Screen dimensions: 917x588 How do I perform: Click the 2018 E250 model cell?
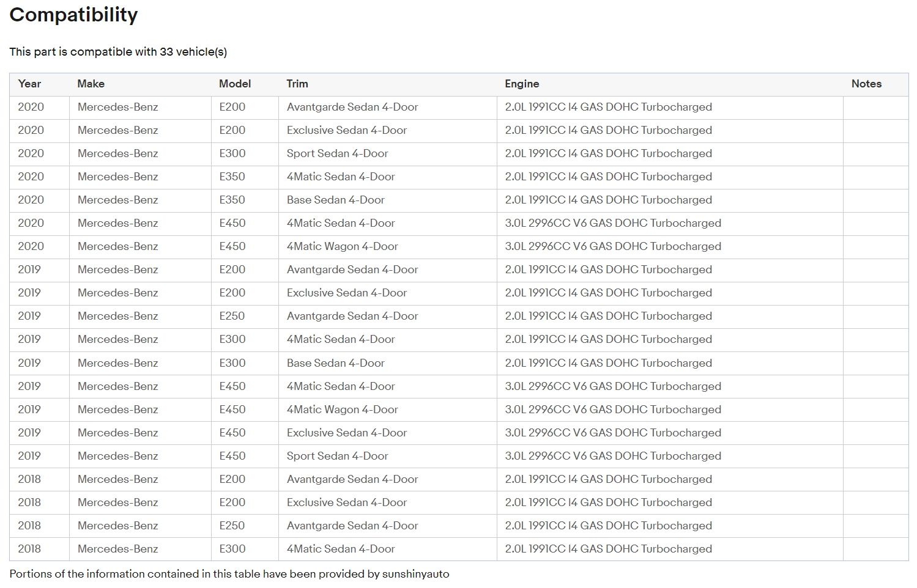(232, 526)
